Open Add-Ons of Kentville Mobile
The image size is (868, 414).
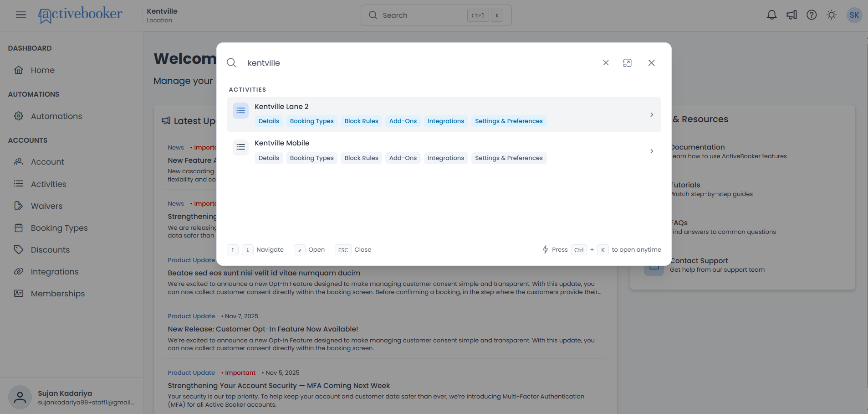point(403,158)
